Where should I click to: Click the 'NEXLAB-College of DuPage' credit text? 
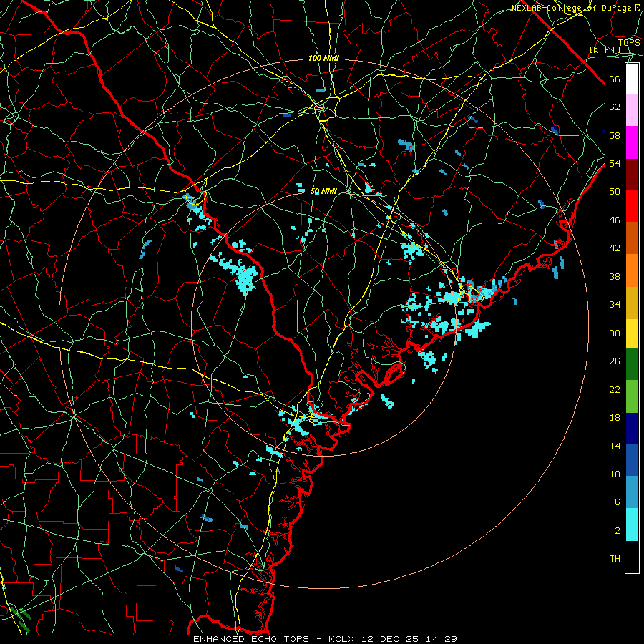(572, 8)
